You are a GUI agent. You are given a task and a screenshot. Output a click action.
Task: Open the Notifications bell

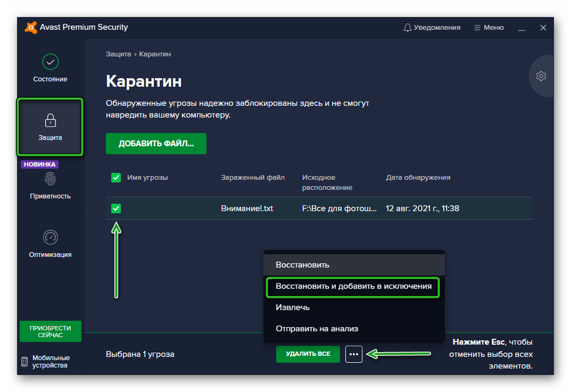(432, 28)
